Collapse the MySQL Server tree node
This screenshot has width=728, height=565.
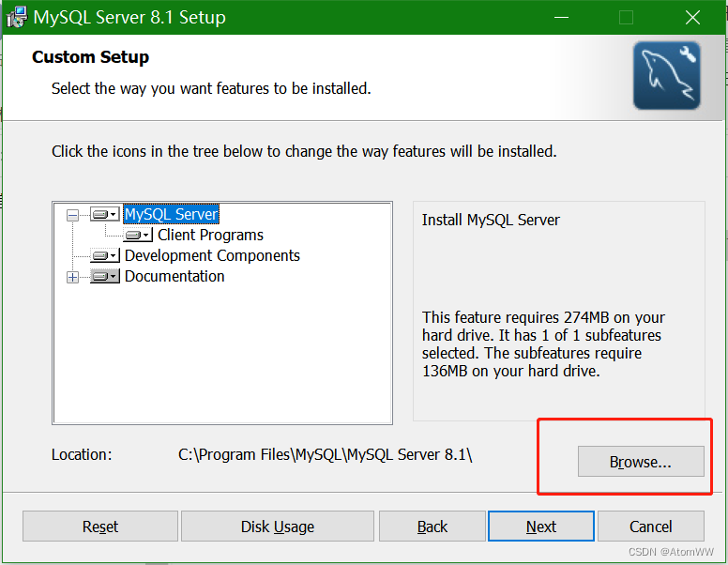click(72, 215)
